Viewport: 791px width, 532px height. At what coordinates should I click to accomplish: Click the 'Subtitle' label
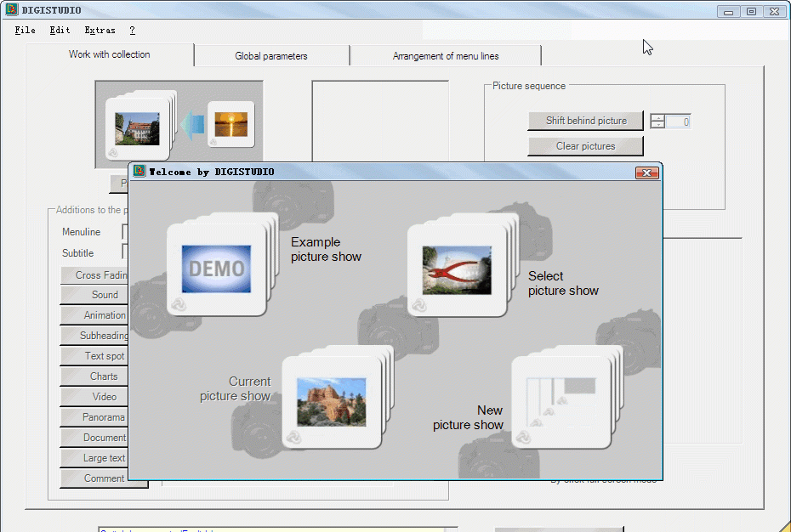pos(77,253)
